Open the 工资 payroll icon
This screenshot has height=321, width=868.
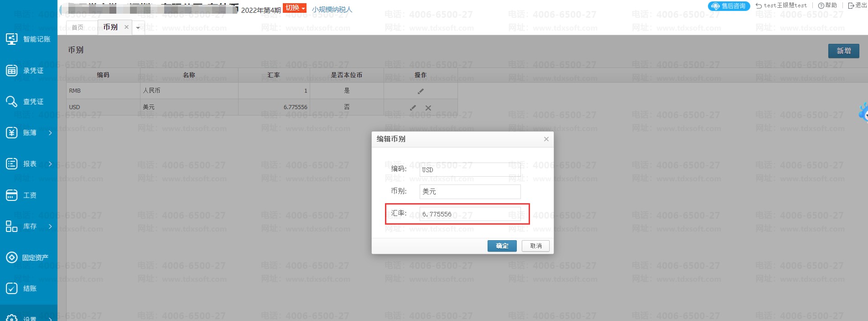(12, 195)
